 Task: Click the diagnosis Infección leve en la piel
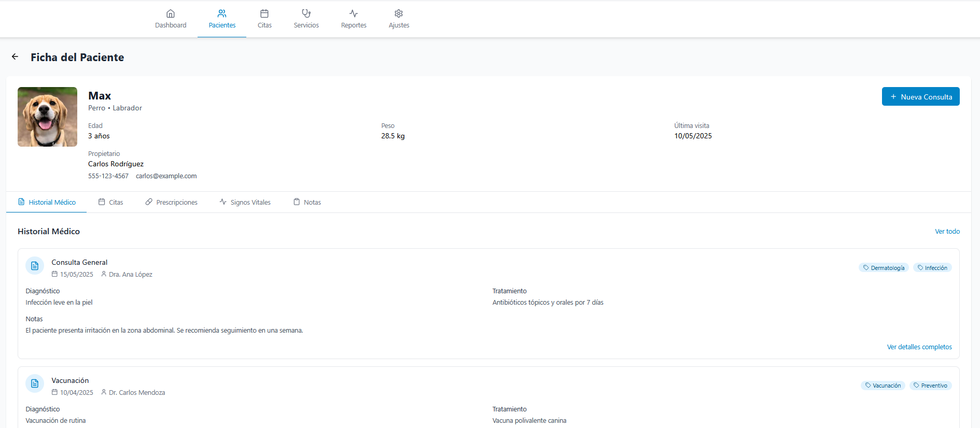coord(59,303)
